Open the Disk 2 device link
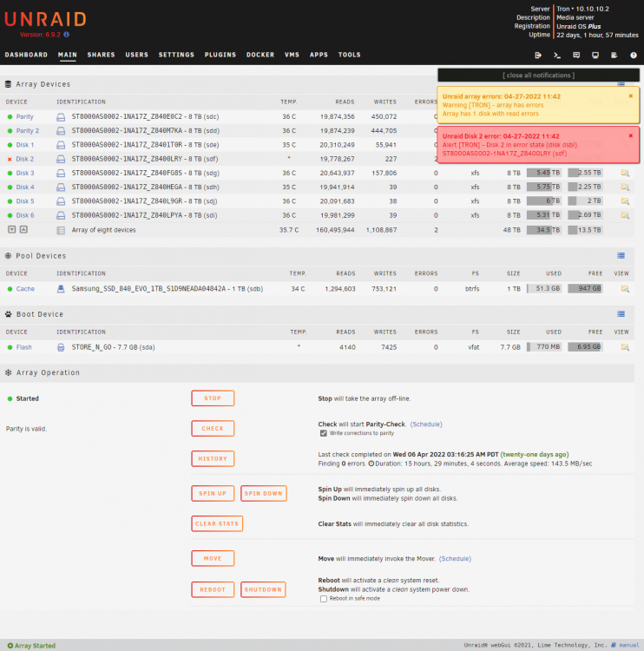 pos(25,160)
